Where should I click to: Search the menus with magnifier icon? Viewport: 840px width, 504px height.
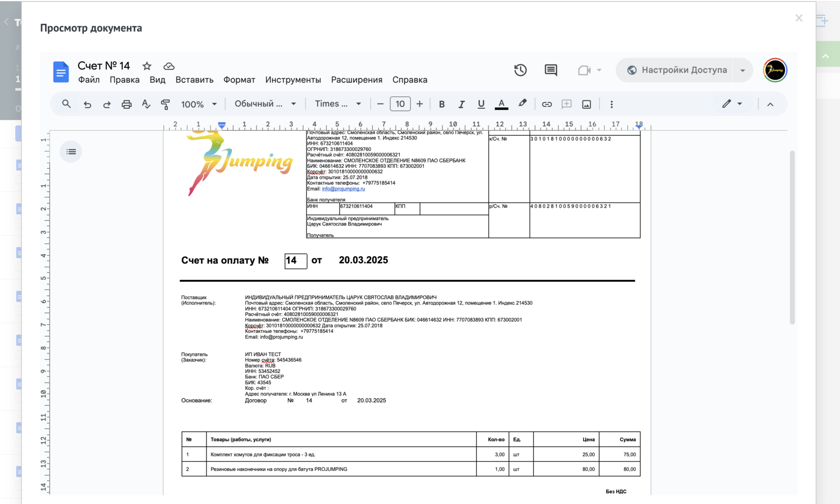pyautogui.click(x=66, y=104)
